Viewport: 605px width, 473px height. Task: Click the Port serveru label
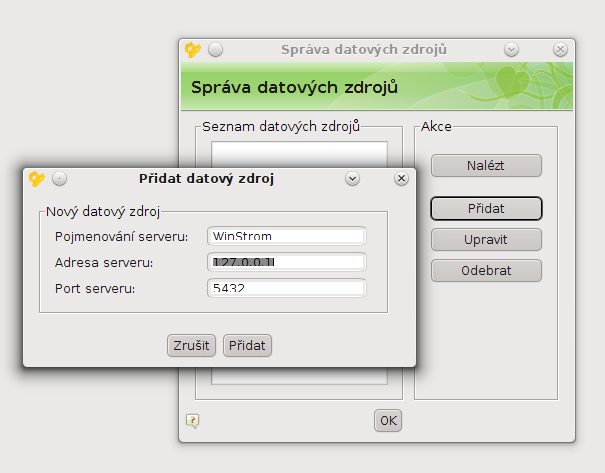click(95, 289)
